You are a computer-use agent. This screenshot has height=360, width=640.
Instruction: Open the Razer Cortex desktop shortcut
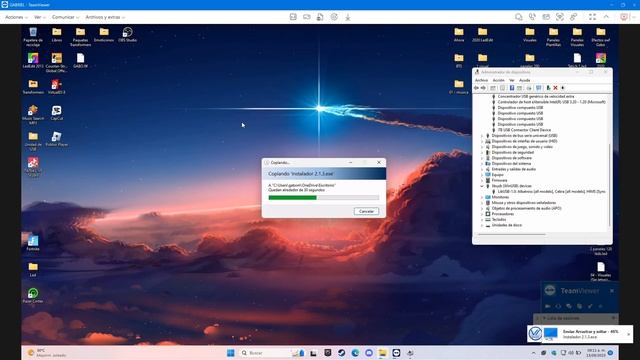point(33,295)
